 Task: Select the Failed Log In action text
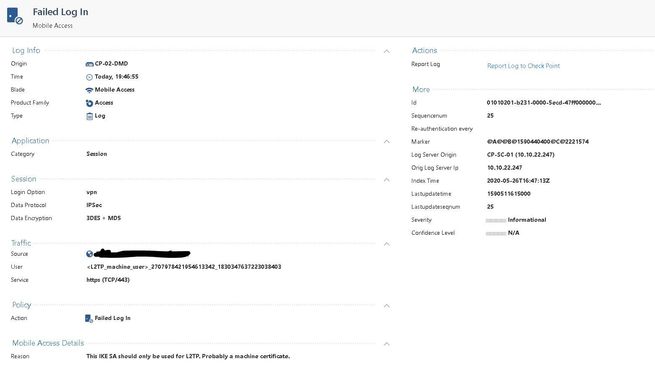[112, 318]
